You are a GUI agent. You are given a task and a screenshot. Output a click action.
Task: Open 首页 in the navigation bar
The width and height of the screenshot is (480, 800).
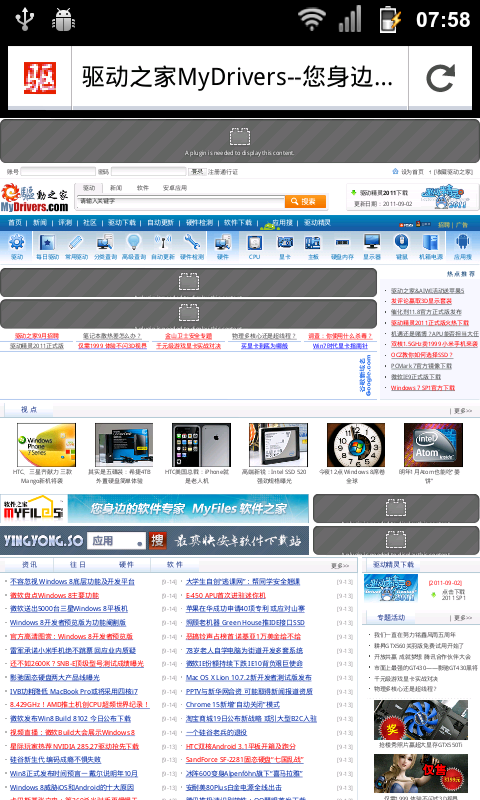[15, 222]
